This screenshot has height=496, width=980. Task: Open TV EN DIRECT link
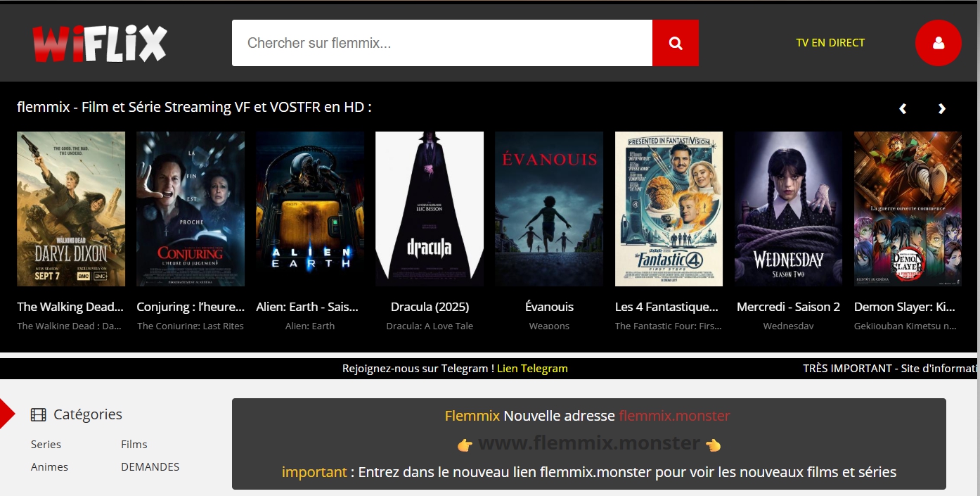click(x=830, y=43)
